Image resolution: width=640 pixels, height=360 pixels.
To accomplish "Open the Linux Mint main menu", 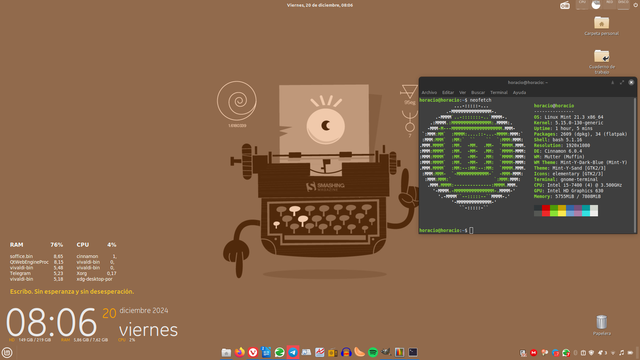I will [7, 352].
